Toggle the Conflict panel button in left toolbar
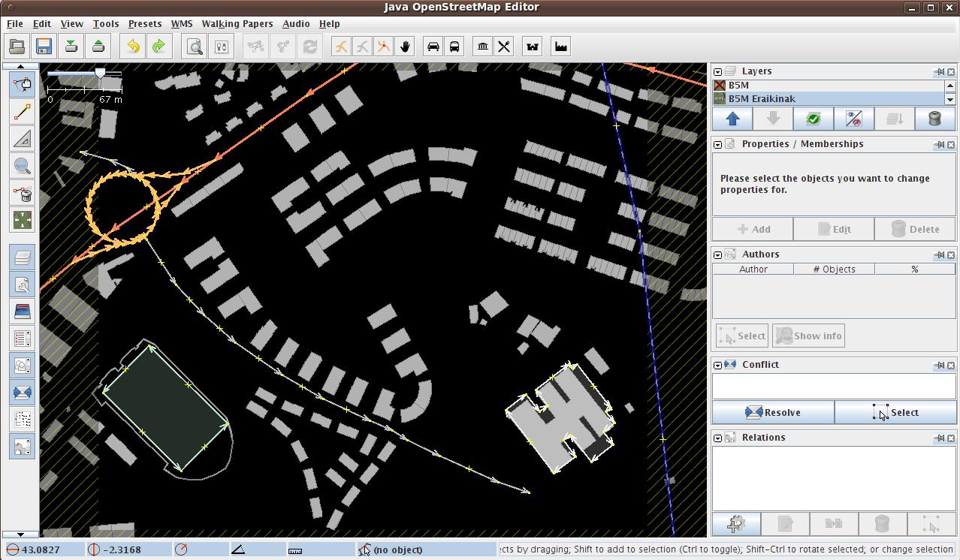This screenshot has width=960, height=560. (23, 392)
